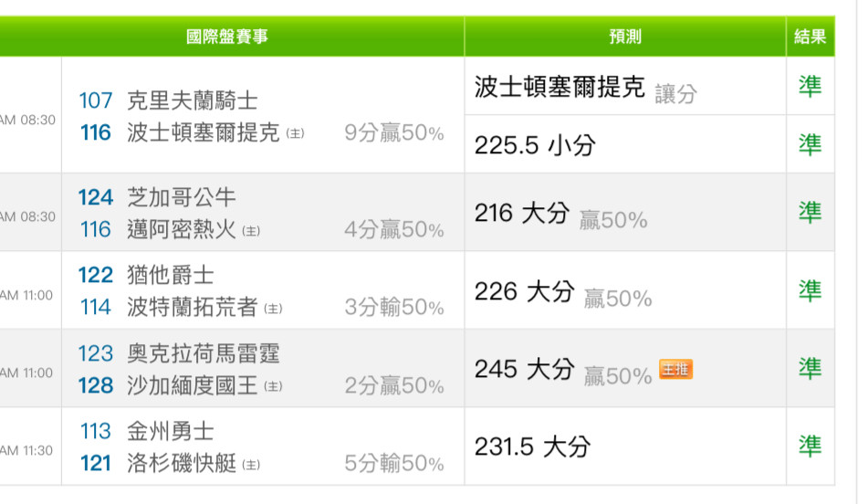The width and height of the screenshot is (868, 504).
Task: Select the 預測 column header
Action: [625, 37]
